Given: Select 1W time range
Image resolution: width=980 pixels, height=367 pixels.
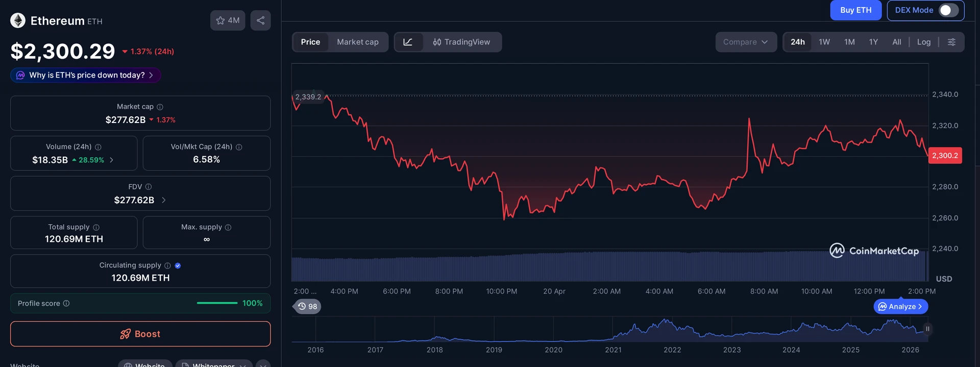Looking at the screenshot, I should (x=824, y=42).
